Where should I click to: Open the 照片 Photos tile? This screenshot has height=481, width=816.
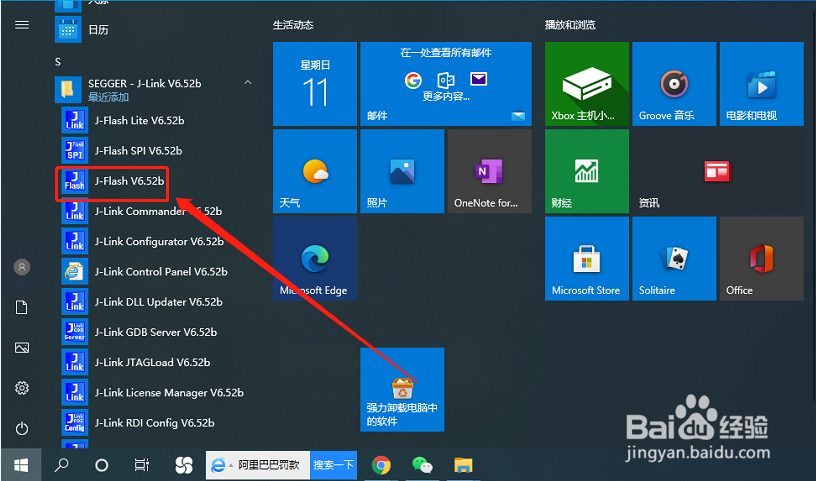coord(402,171)
